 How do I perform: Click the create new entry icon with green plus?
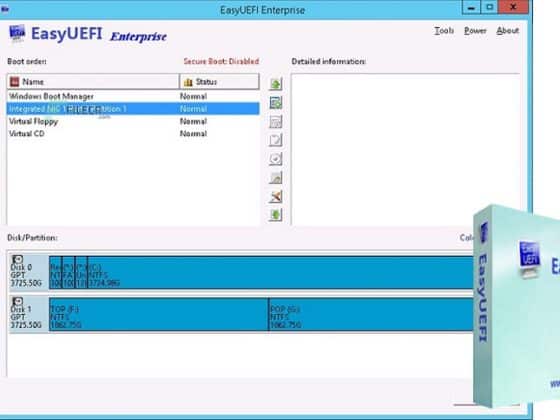point(275,103)
